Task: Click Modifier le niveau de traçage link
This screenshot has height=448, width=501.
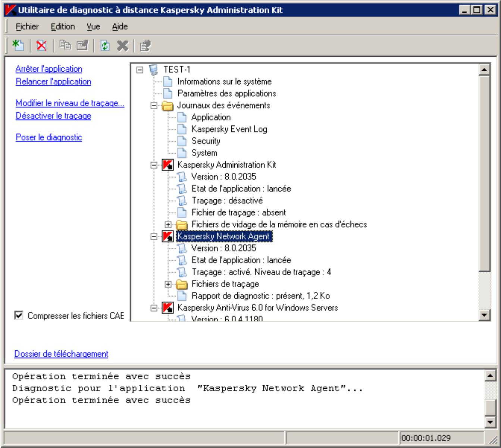Action: 70,103
